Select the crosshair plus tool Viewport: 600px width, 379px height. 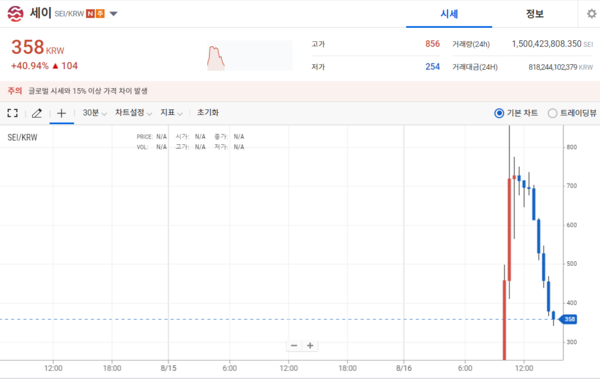(61, 113)
